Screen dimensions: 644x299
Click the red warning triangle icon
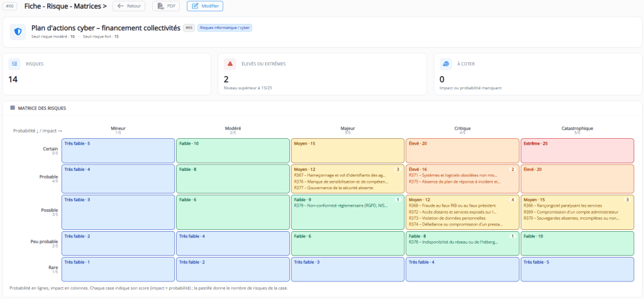pyautogui.click(x=230, y=63)
